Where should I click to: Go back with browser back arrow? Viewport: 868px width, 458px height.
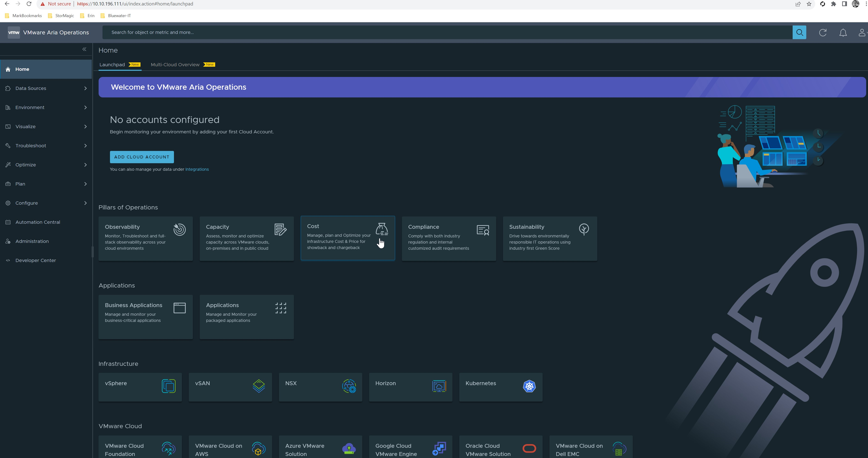(x=7, y=4)
